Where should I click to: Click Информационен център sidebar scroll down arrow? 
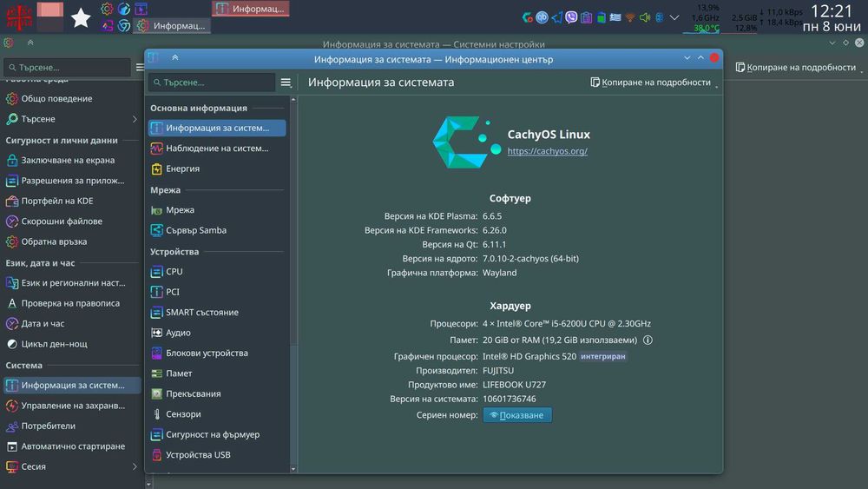tap(293, 469)
